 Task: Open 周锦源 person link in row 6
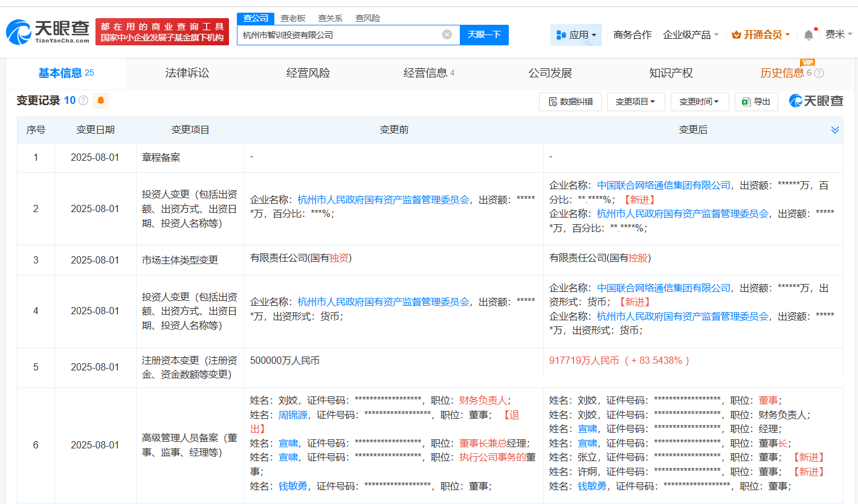tap(293, 415)
